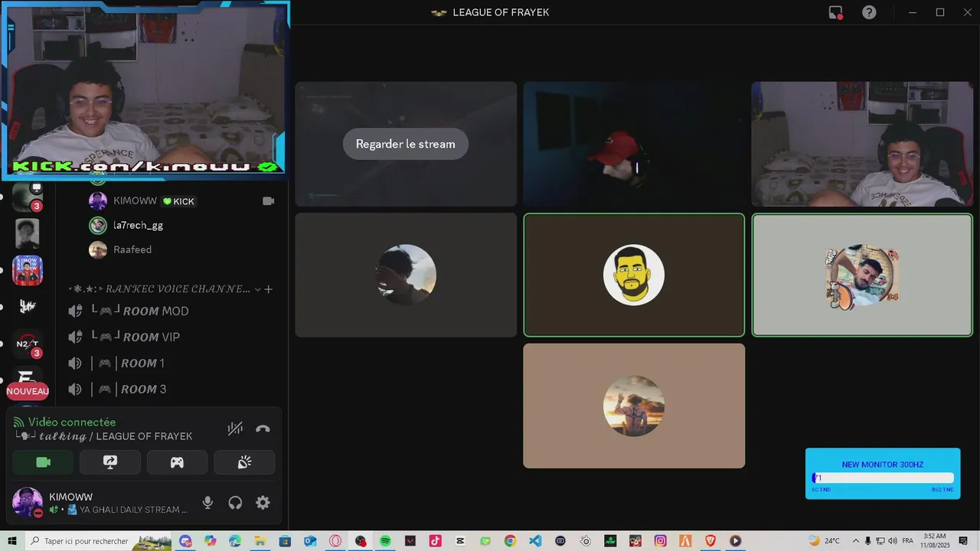This screenshot has width=980, height=551.
Task: Disconnect from voice with hang-up icon
Action: pos(263,429)
